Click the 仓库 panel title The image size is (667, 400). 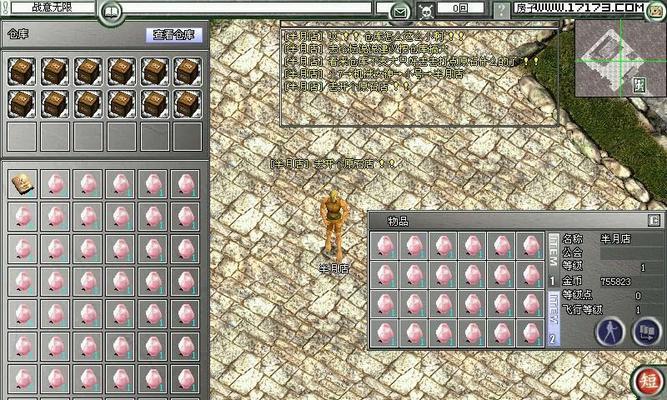[18, 34]
